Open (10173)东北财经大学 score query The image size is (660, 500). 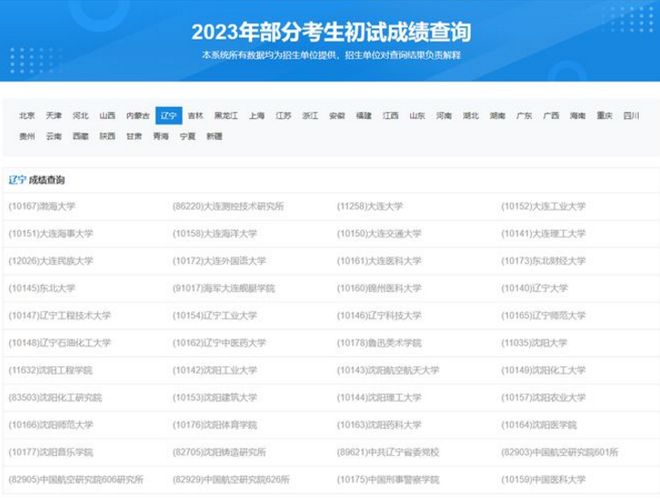coord(543,261)
